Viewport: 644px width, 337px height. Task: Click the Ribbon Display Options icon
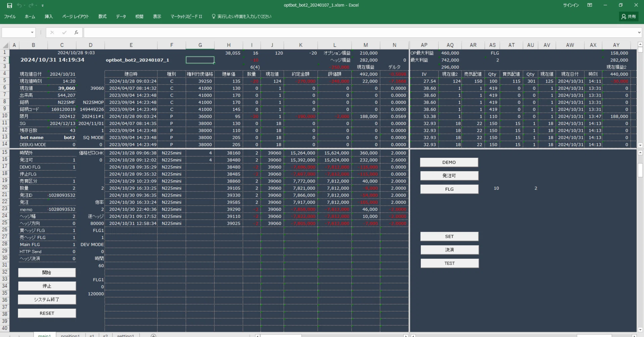[x=590, y=5]
